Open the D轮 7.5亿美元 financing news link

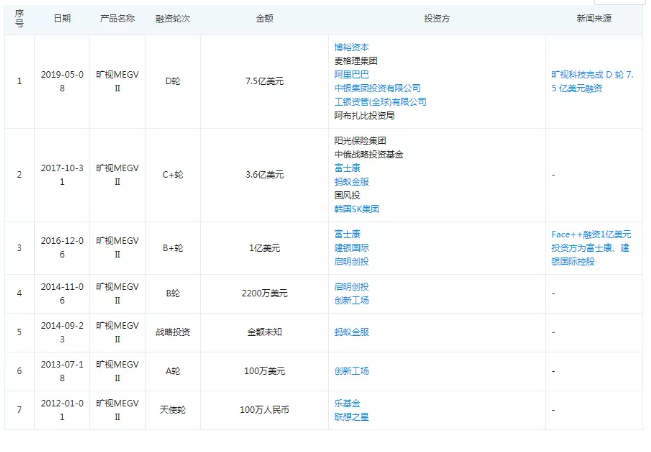coord(593,81)
